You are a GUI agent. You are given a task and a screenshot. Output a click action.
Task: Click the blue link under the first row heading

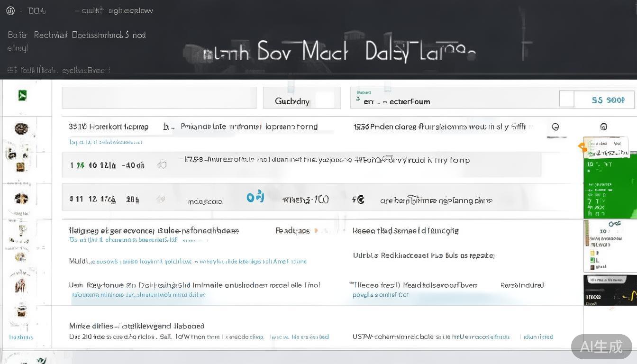click(x=106, y=142)
